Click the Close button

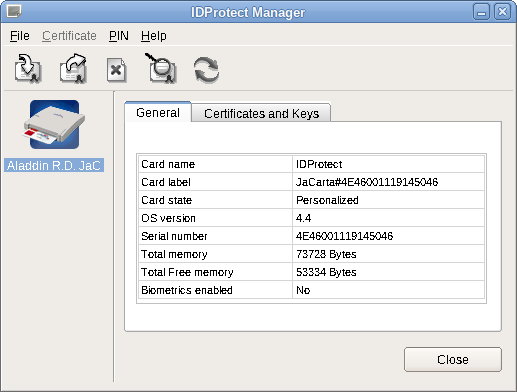(453, 359)
